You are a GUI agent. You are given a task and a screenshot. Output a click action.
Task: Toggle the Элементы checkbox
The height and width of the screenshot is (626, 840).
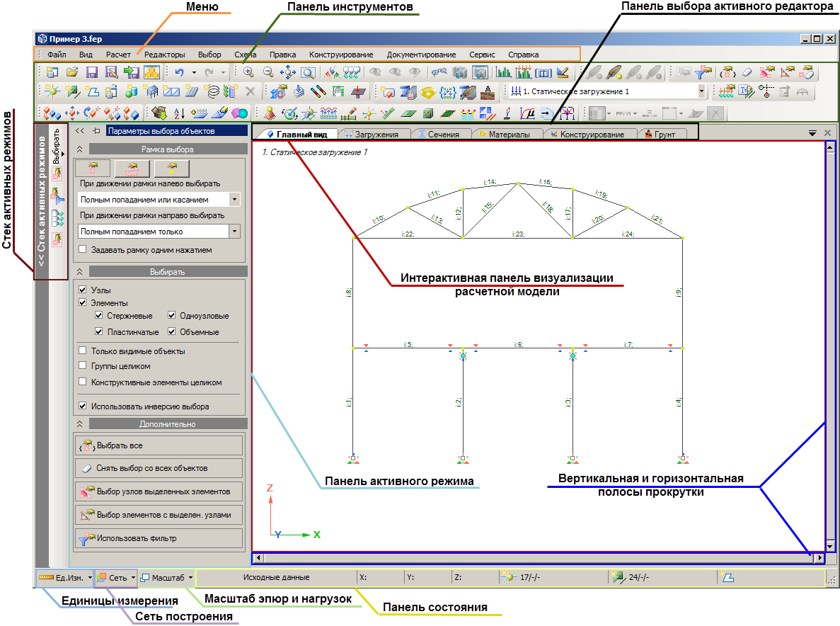coord(83,302)
